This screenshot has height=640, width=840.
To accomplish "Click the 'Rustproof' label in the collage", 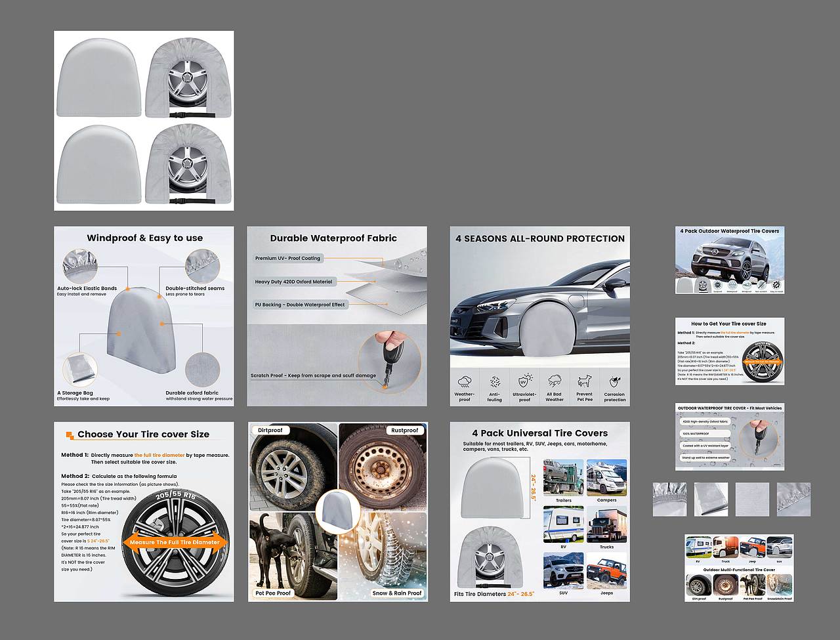I will coord(405,430).
